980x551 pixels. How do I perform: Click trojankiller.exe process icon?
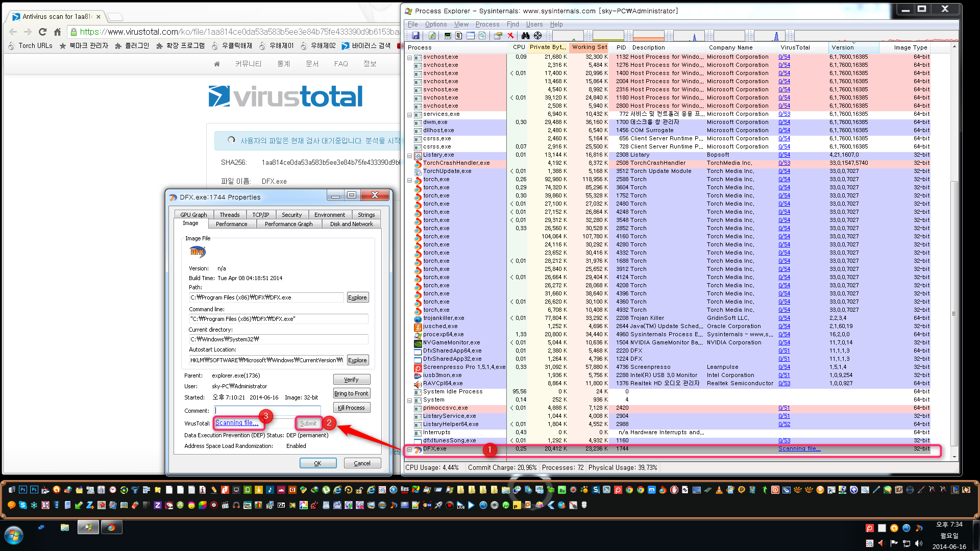pyautogui.click(x=418, y=318)
